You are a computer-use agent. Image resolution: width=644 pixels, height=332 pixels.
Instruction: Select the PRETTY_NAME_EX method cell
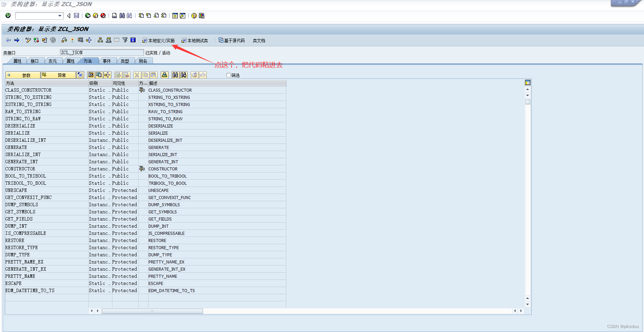pyautogui.click(x=47, y=262)
